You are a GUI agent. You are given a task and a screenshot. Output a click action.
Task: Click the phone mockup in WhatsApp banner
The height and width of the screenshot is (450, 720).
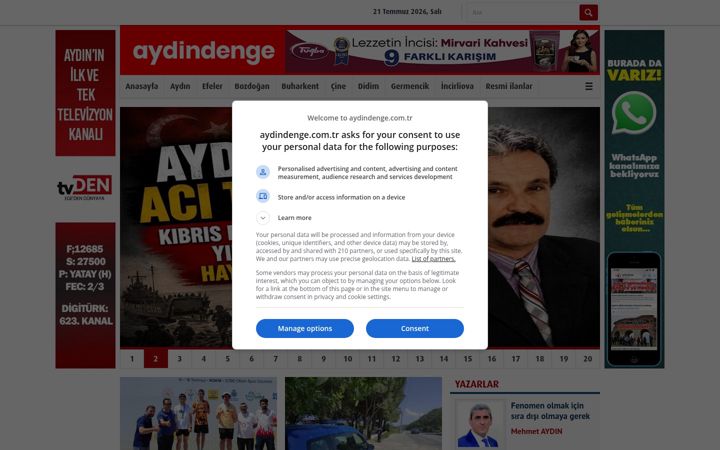[634, 309]
